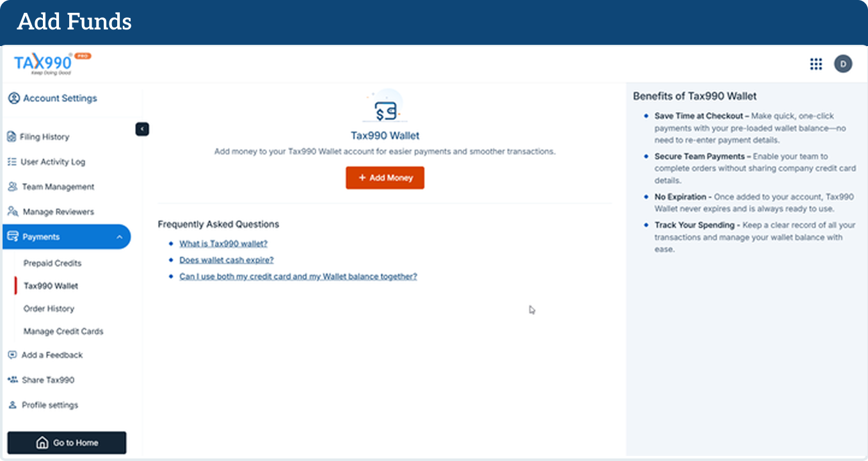
Task: Click the Account Settings person icon
Action: coord(13,98)
